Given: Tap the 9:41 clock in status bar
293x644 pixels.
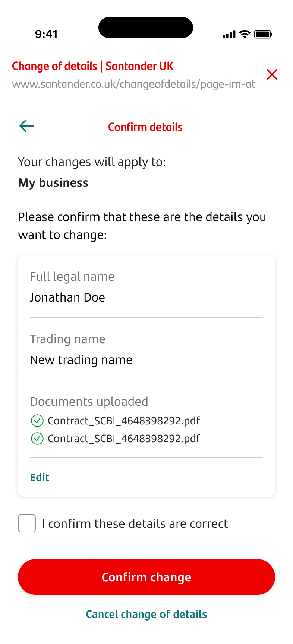Looking at the screenshot, I should pos(46,34).
